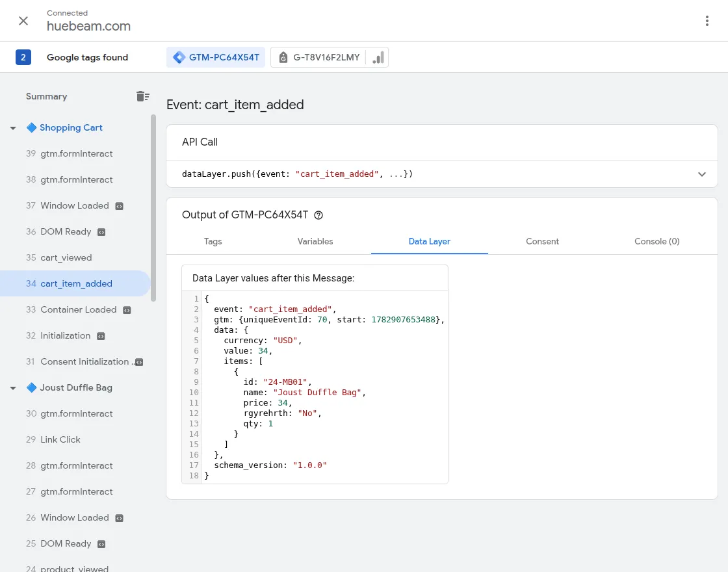Switch to the Data Layer tab
This screenshot has width=728, height=572.
point(430,241)
